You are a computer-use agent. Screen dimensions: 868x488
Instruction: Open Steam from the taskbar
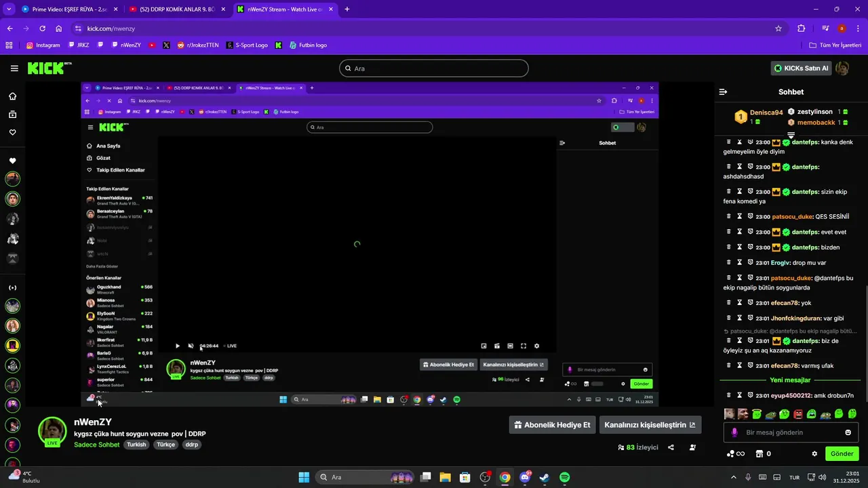[x=545, y=477]
